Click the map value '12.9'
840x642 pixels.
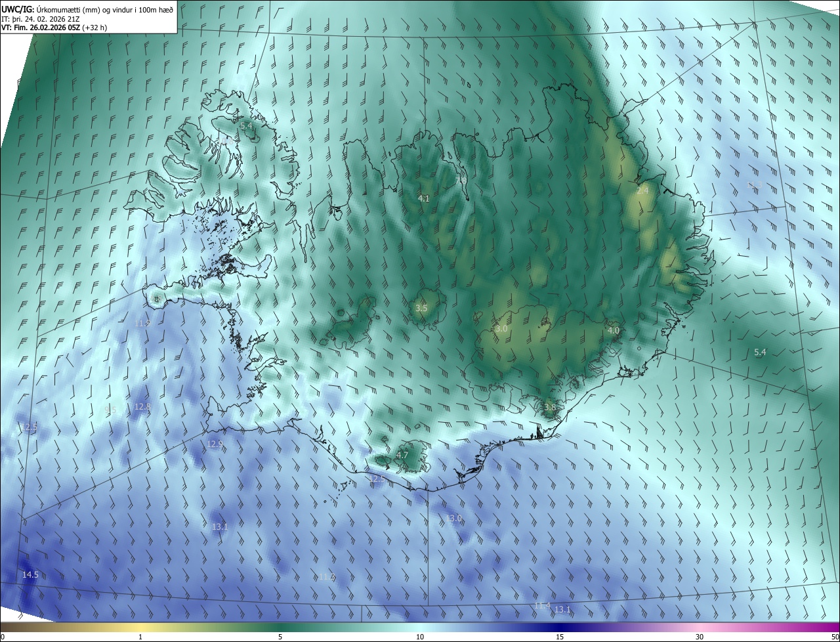(215, 444)
